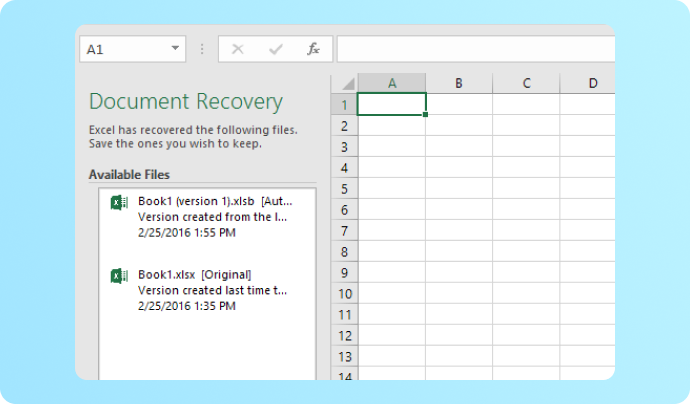Open the Book1.xlsx [Original] file entry
Viewport: 690px width, 404px height.
coord(207,290)
